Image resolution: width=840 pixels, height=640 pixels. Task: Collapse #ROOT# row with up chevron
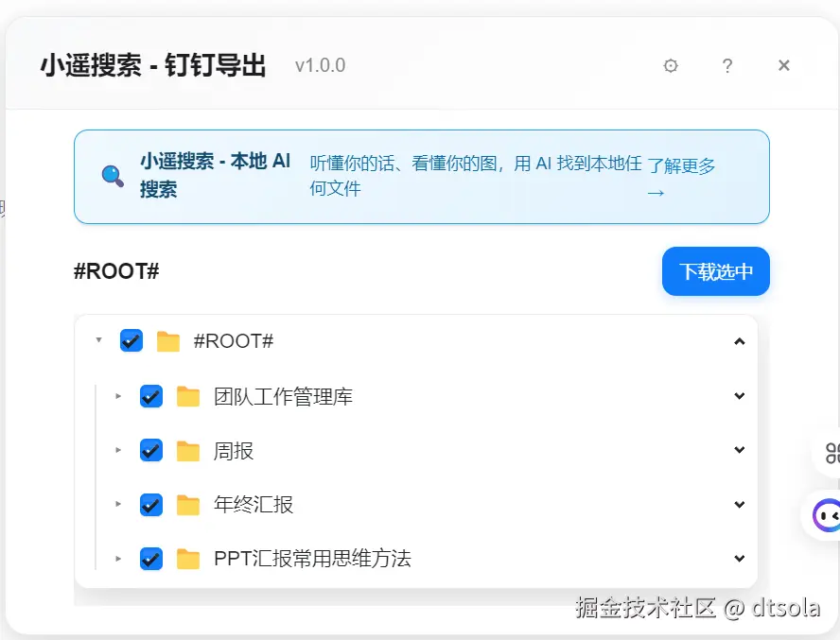(x=740, y=341)
